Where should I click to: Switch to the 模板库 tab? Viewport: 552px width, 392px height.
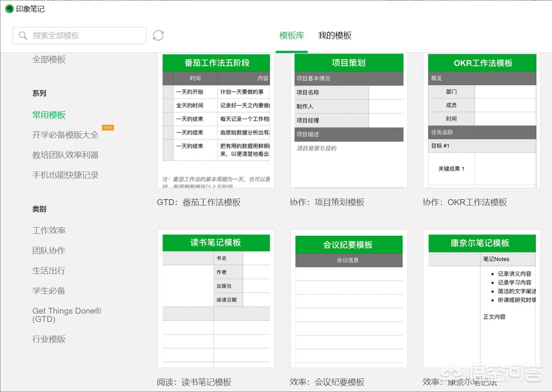292,35
